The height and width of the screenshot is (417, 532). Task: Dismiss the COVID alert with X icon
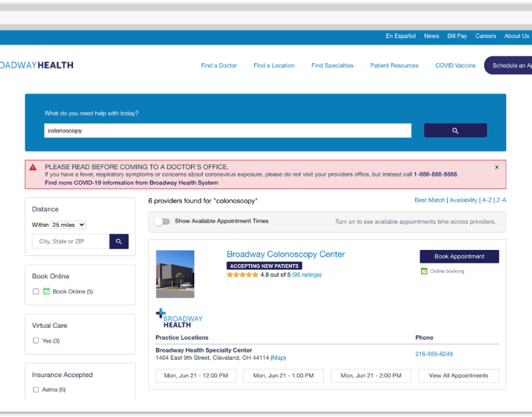(x=497, y=168)
